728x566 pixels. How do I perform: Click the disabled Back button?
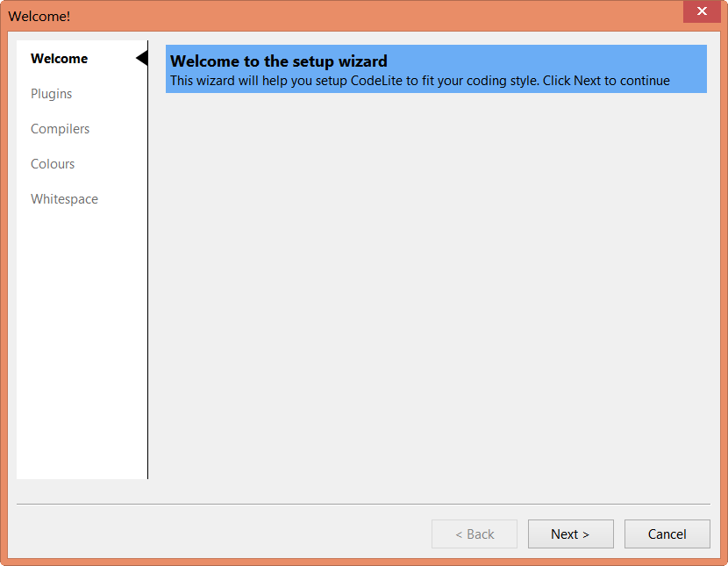475,534
